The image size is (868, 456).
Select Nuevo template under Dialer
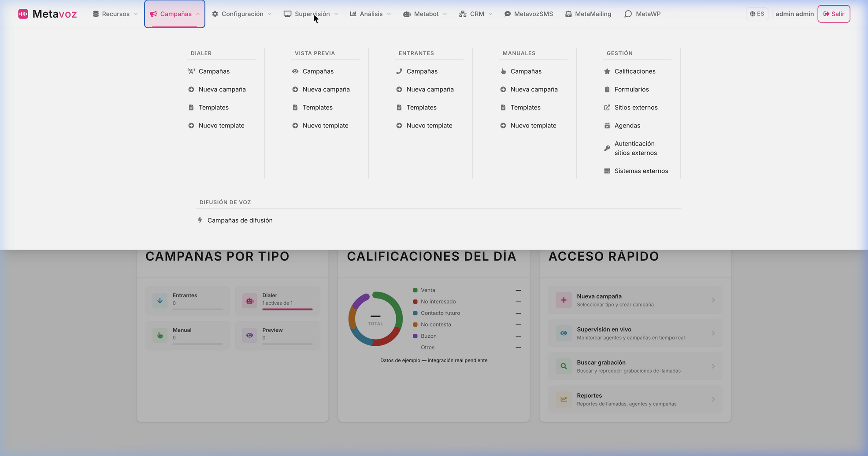click(x=221, y=126)
